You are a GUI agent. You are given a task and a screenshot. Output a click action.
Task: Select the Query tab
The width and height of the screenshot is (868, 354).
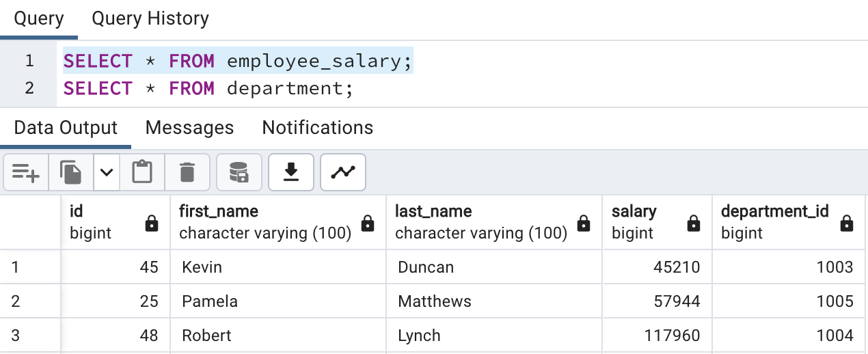tap(39, 18)
